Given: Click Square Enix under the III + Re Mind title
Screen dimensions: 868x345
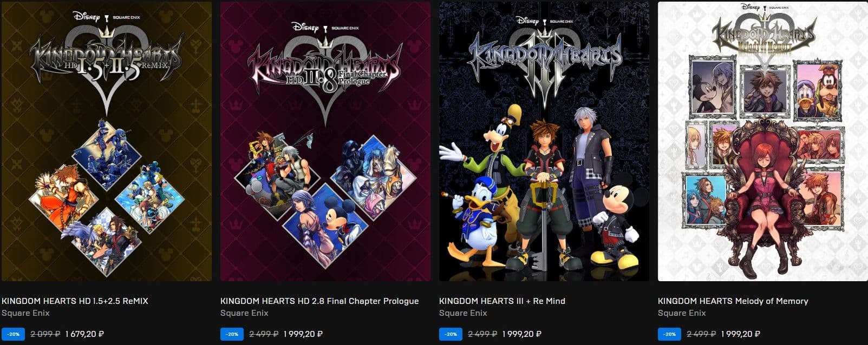Looking at the screenshot, I should 463,313.
